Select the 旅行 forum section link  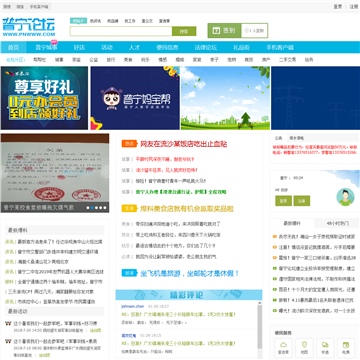111,60
